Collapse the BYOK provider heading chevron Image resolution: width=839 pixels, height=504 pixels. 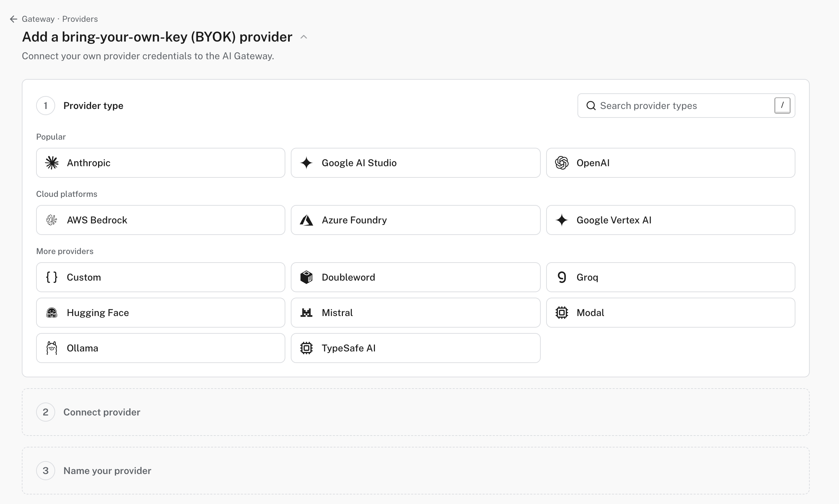[x=304, y=37]
